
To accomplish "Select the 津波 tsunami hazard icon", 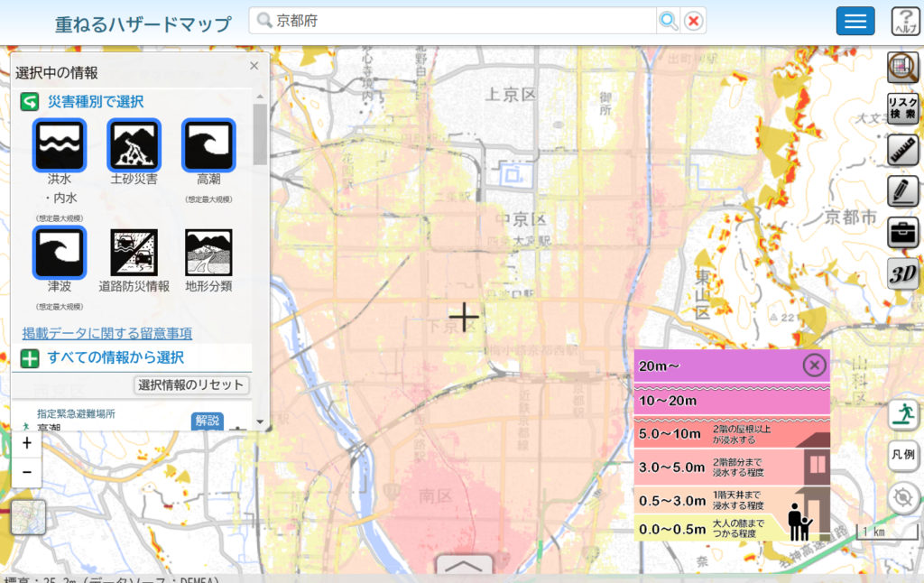I will [x=60, y=252].
